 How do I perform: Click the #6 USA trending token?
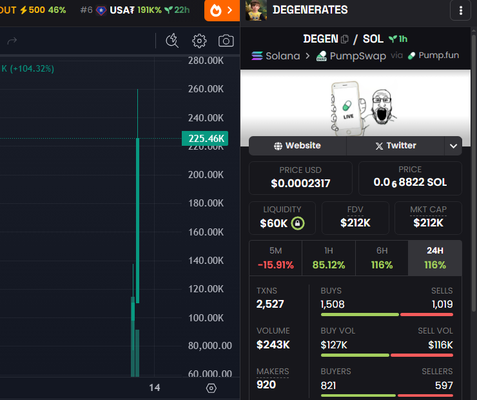135,10
